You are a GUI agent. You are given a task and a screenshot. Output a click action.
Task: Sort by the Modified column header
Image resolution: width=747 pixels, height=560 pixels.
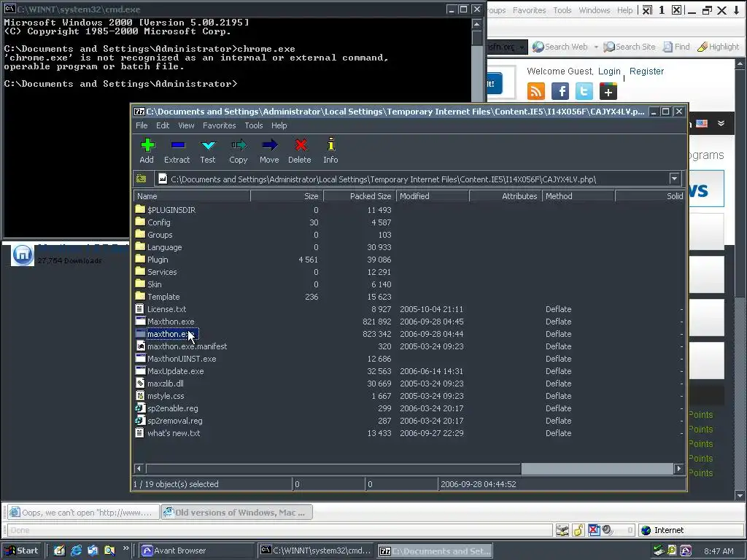coord(433,196)
